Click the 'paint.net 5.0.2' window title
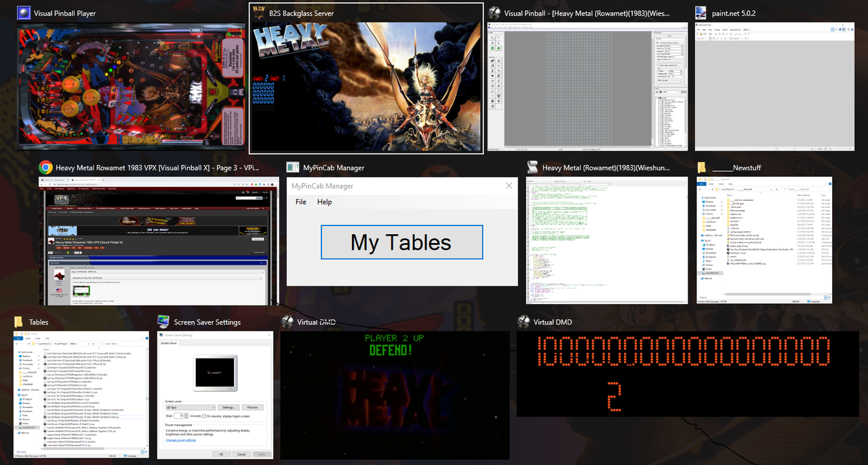 point(734,13)
